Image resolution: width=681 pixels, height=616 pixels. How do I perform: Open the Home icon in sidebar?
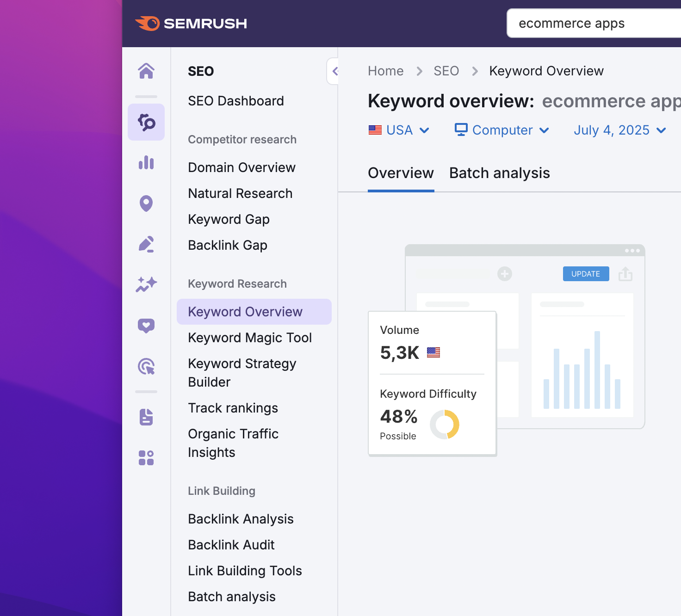pyautogui.click(x=146, y=71)
